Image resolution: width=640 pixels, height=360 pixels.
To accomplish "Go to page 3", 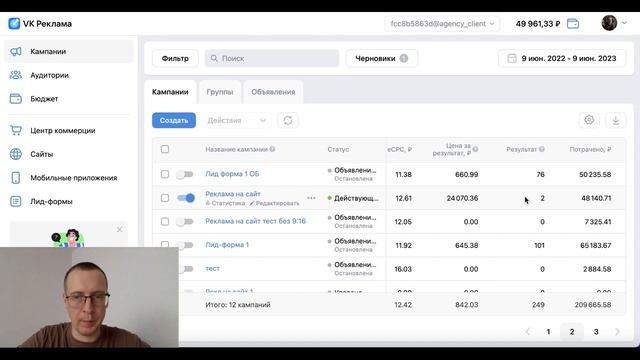I will click(x=596, y=331).
